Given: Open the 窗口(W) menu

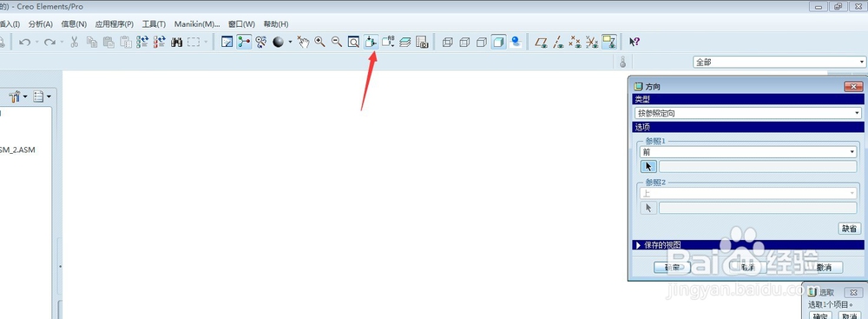Looking at the screenshot, I should pyautogui.click(x=242, y=24).
